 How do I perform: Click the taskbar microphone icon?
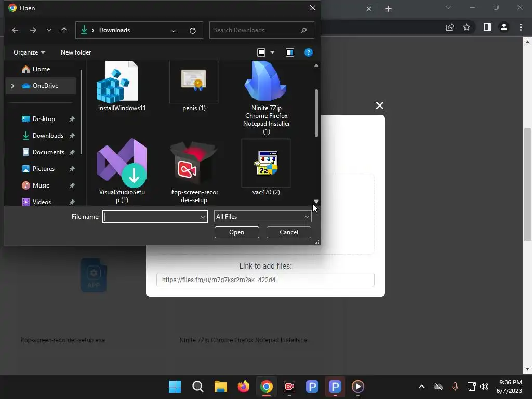[455, 387]
